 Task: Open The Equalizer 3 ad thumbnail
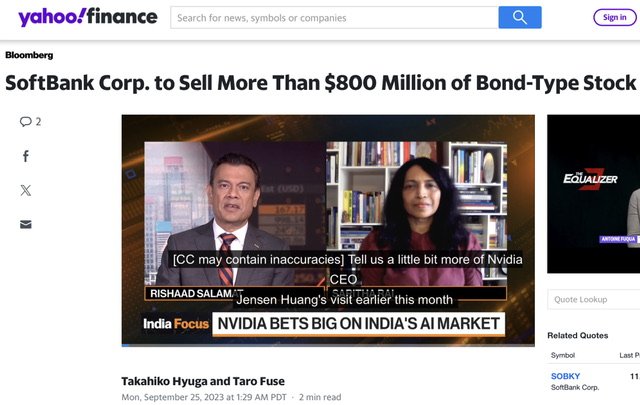tap(593, 194)
